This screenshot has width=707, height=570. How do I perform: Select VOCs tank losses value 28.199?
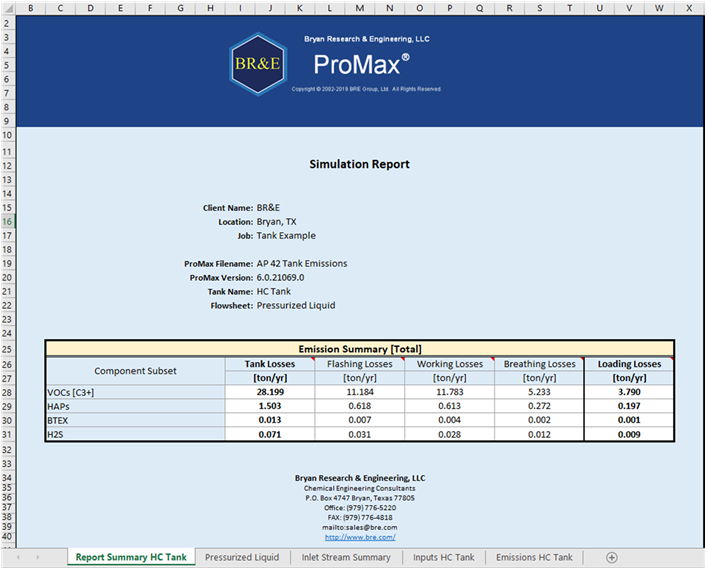[x=270, y=392]
